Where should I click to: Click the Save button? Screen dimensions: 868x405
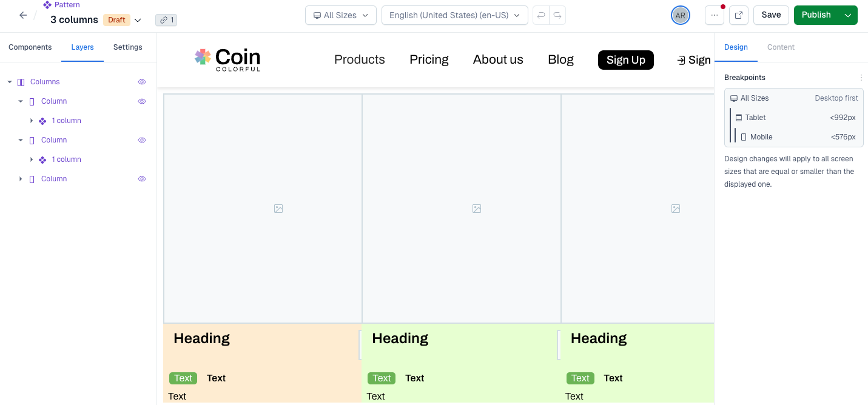pos(771,15)
